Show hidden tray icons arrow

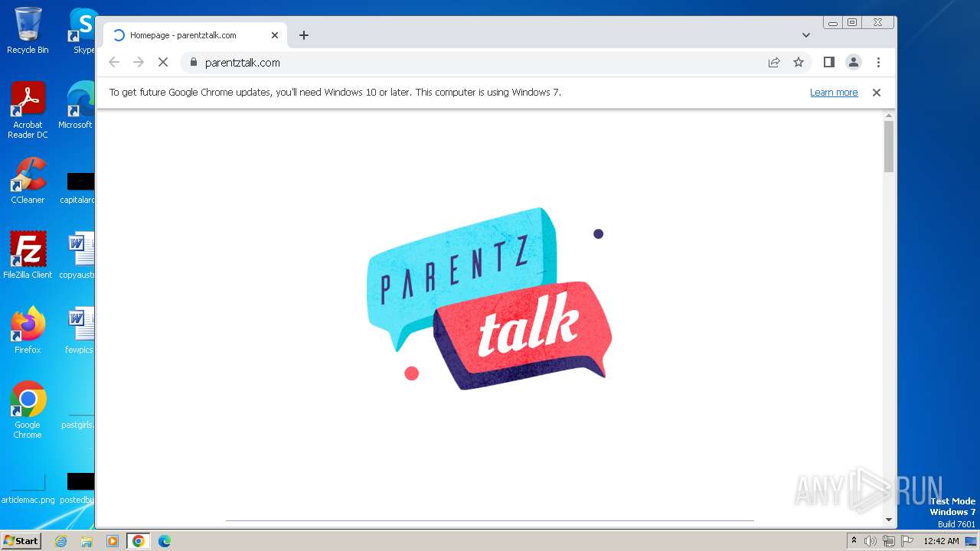coord(854,541)
